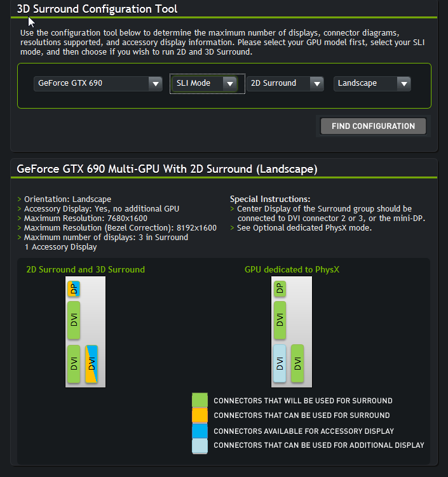Click '1 Accessory Display' text
The image size is (448, 477).
coord(60,247)
